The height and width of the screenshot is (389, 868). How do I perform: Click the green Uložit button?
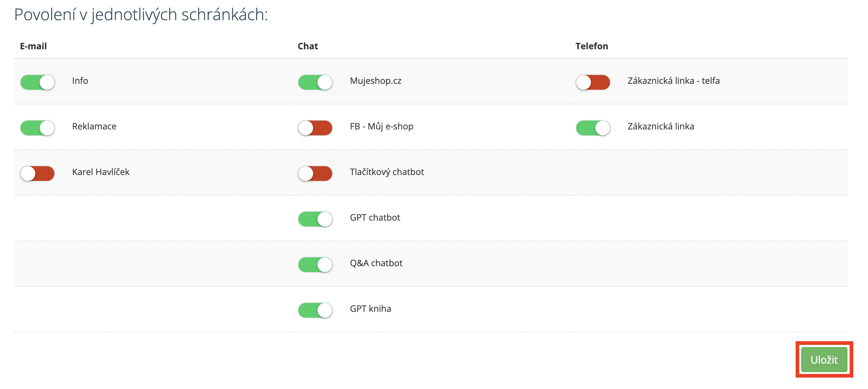(824, 360)
